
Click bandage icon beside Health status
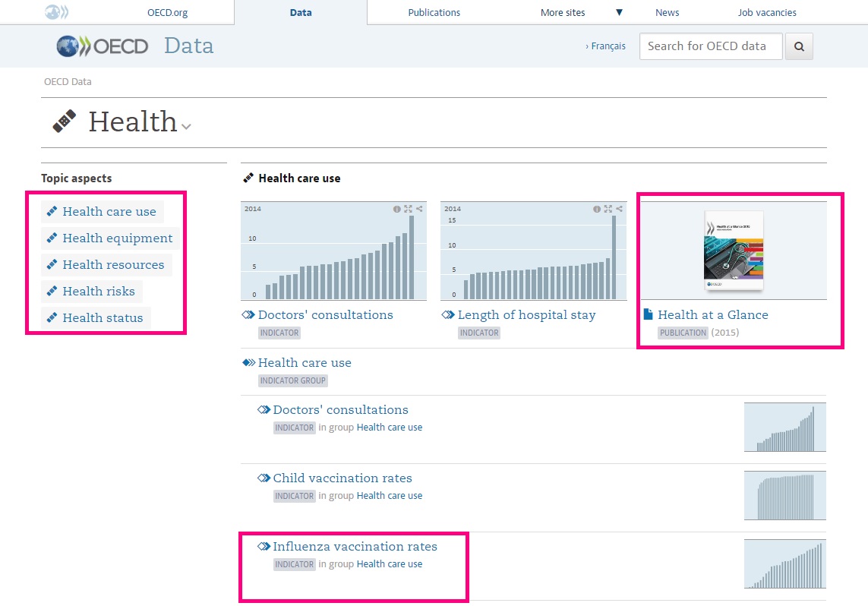click(x=52, y=317)
